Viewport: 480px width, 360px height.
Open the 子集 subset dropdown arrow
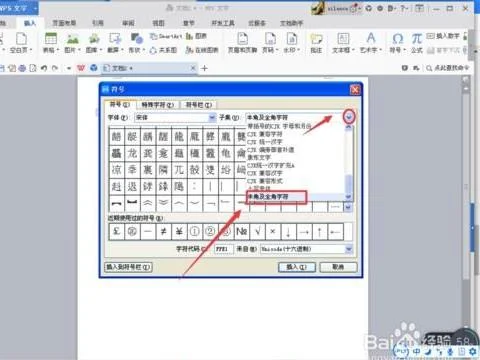coord(349,117)
